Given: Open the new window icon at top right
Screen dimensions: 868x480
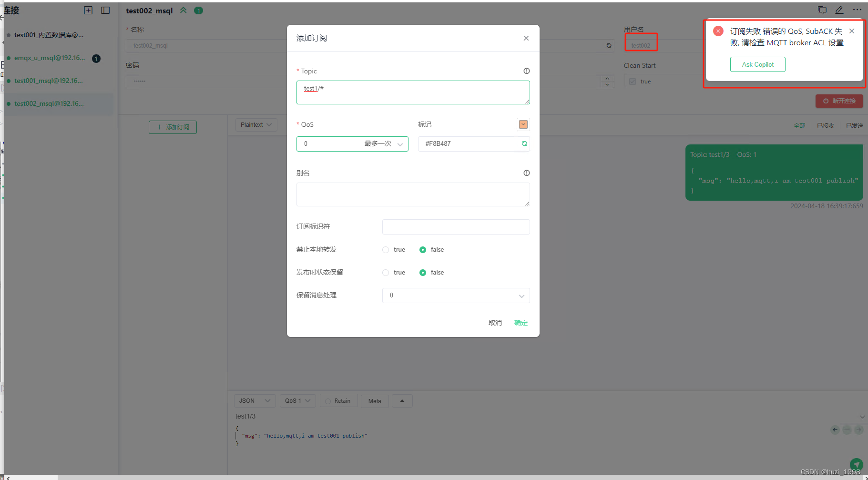Looking at the screenshot, I should pos(822,10).
